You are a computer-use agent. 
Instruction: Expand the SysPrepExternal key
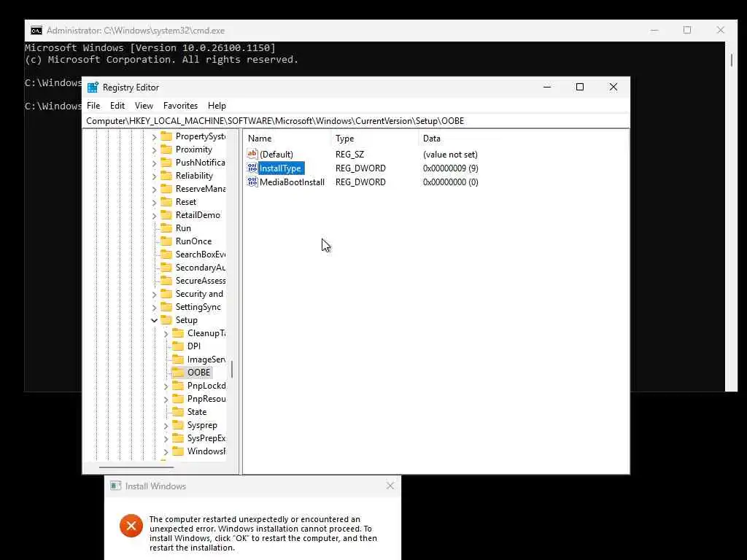[x=166, y=438]
